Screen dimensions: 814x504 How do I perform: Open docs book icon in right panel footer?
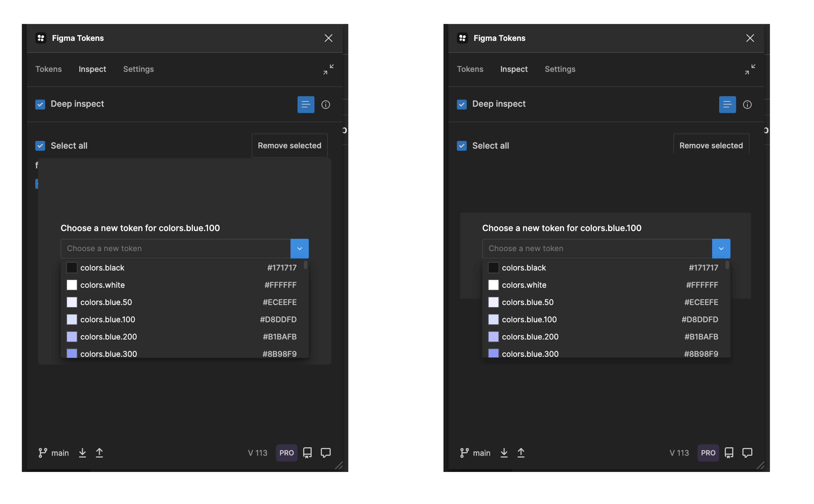(729, 453)
